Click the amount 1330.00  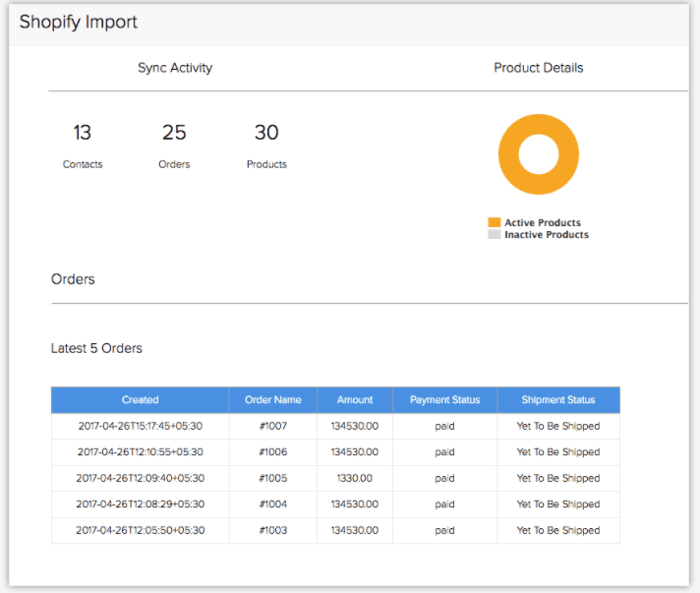[355, 478]
